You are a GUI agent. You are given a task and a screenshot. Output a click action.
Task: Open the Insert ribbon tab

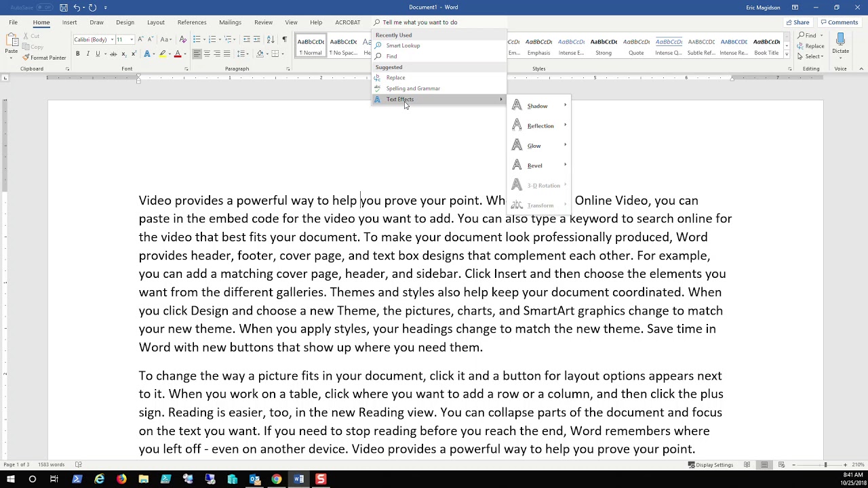(69, 22)
